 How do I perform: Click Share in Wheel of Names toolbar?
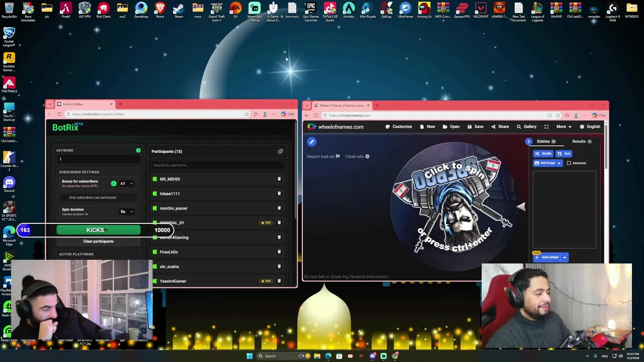point(500,127)
